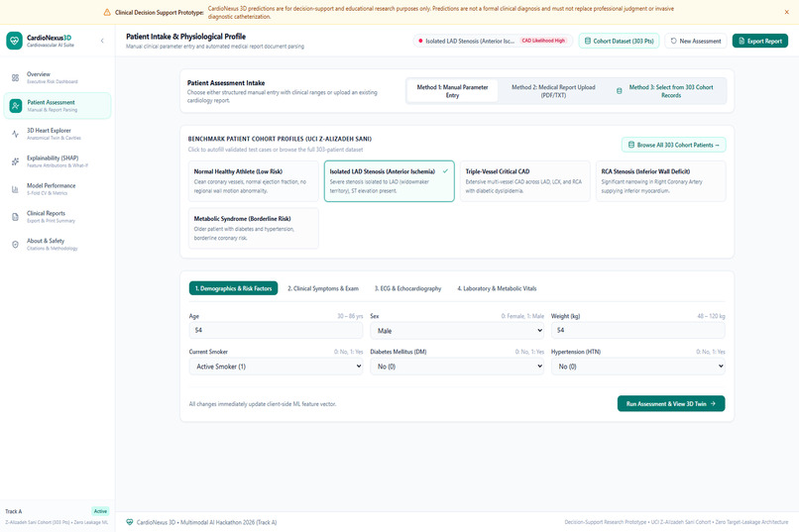Click the footer heart icon by CardioNexus 3D

tap(130, 522)
